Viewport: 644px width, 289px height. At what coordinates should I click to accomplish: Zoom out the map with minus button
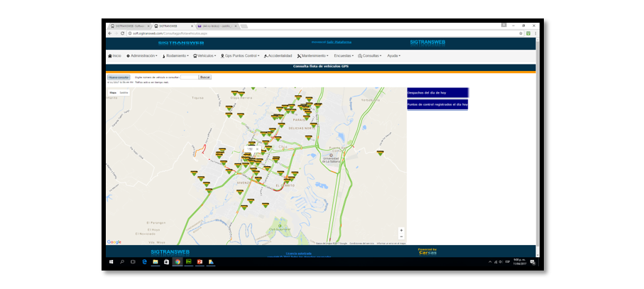(x=401, y=236)
